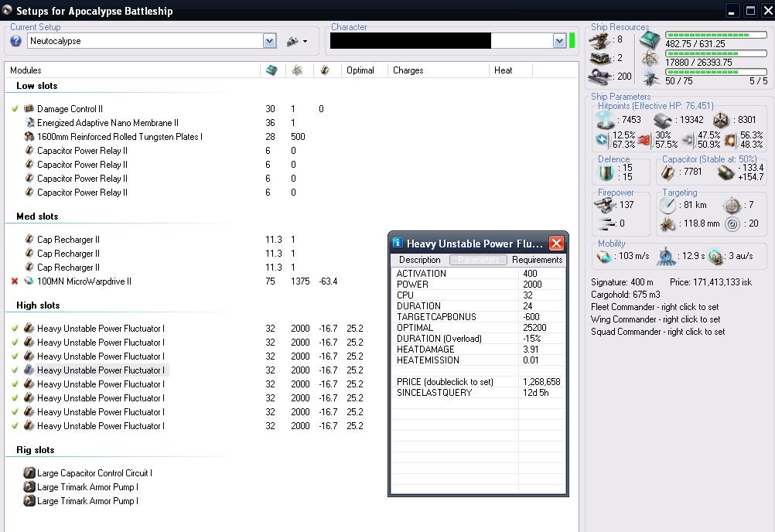
Task: Select the Optimal column header
Action: coord(360,70)
